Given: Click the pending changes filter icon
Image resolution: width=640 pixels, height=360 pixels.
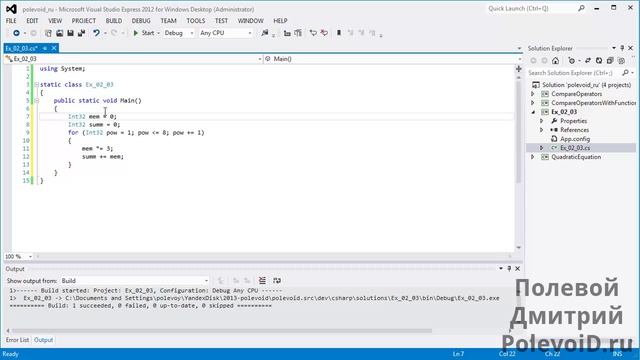Looking at the screenshot, I should [x=571, y=61].
